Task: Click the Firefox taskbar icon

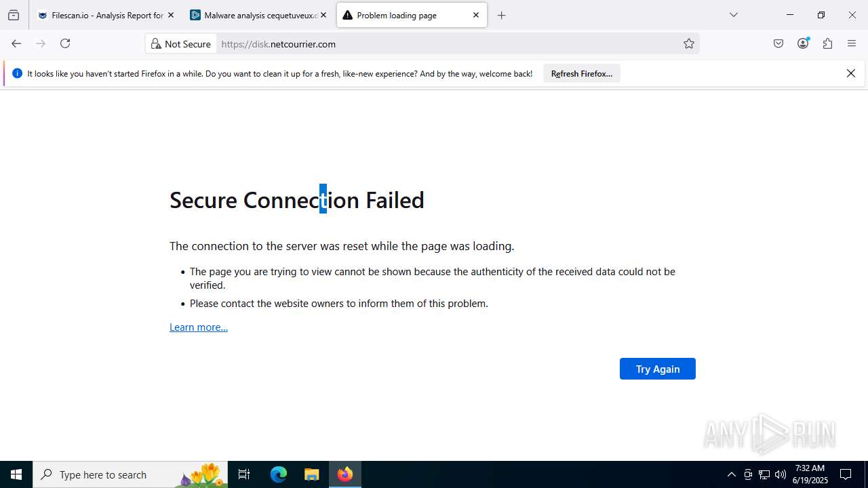Action: [x=345, y=474]
